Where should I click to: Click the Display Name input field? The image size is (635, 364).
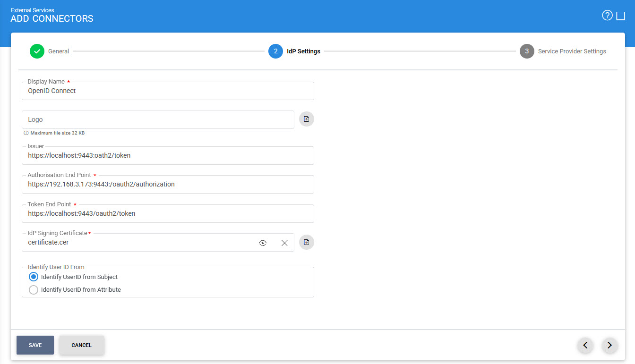[x=168, y=91]
